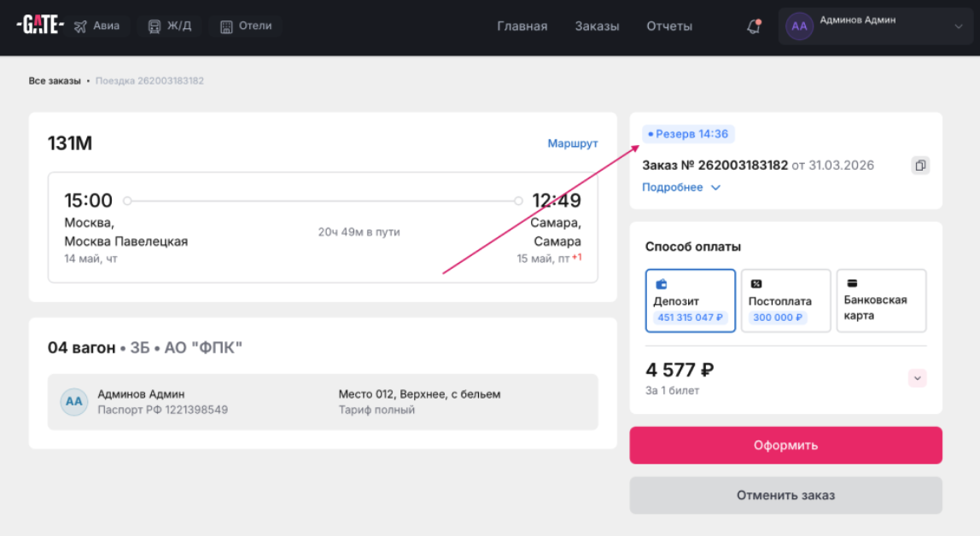Image resolution: width=980 pixels, height=536 pixels.
Task: Open the Отели hotels section
Action: point(245,26)
